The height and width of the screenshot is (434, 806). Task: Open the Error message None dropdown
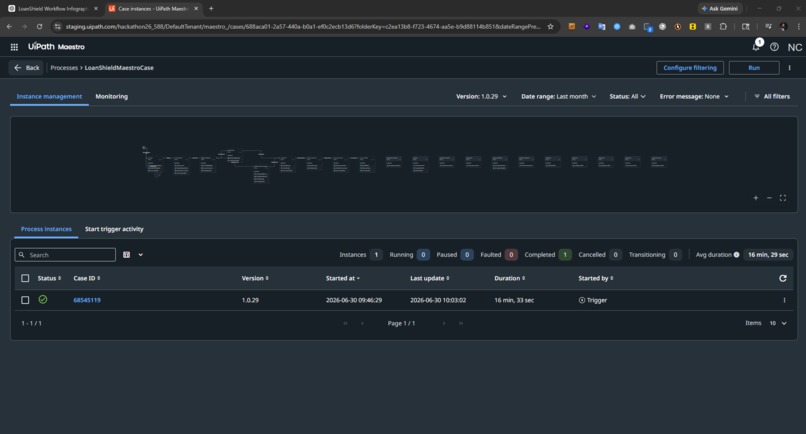(x=694, y=96)
